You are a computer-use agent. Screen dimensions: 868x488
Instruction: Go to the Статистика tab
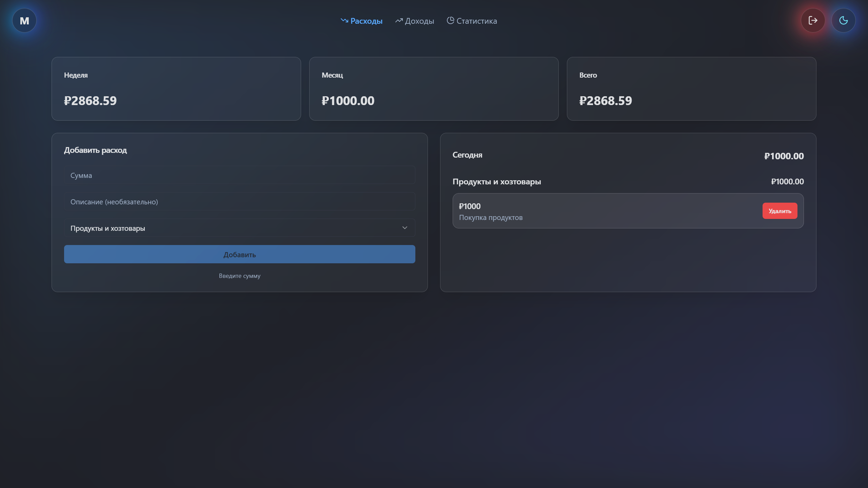[x=476, y=21]
